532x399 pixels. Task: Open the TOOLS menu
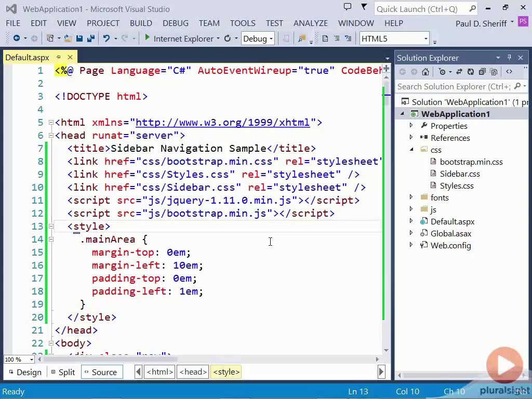[243, 23]
